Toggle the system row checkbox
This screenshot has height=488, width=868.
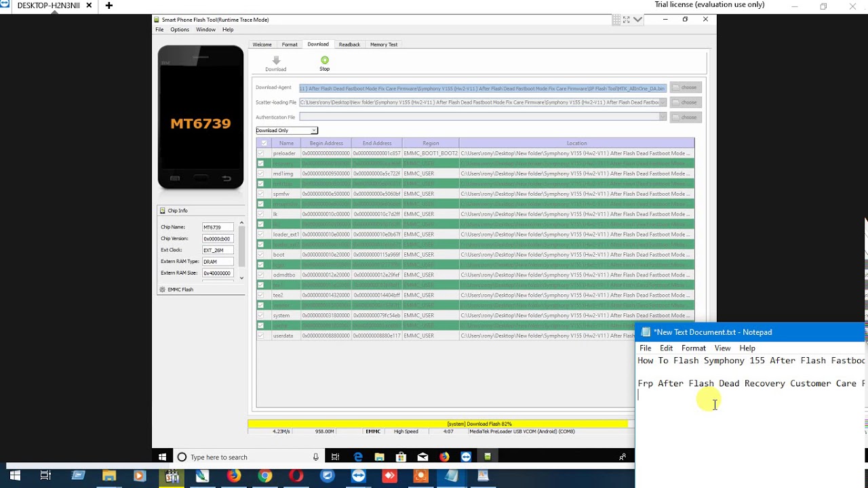coord(260,315)
